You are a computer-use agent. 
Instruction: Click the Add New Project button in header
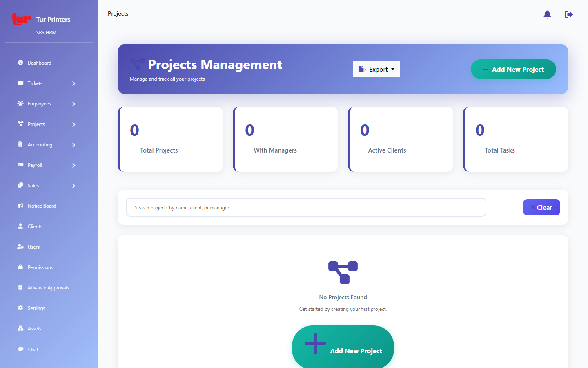[x=513, y=69]
